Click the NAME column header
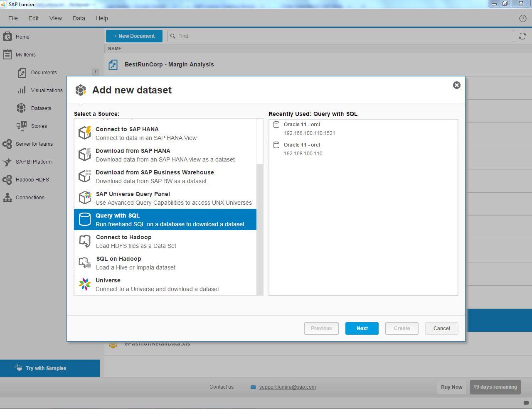The height and width of the screenshot is (409, 532). pyautogui.click(x=115, y=49)
